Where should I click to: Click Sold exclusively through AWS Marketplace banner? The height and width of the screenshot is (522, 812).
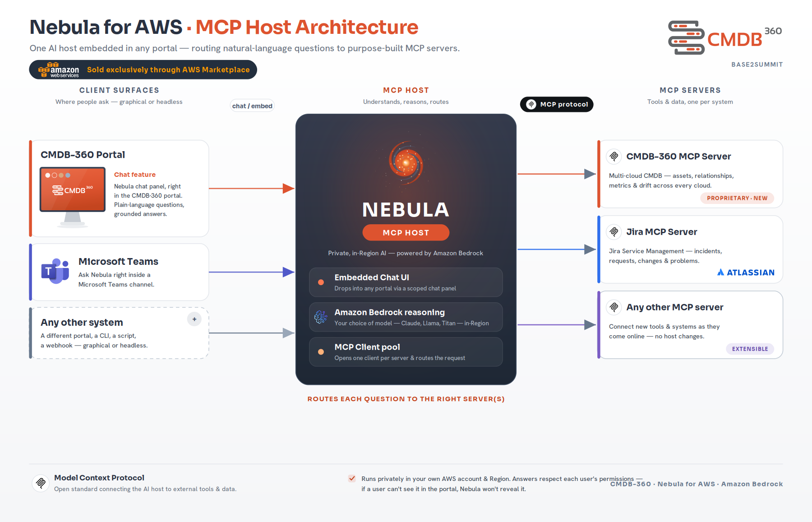tap(143, 70)
